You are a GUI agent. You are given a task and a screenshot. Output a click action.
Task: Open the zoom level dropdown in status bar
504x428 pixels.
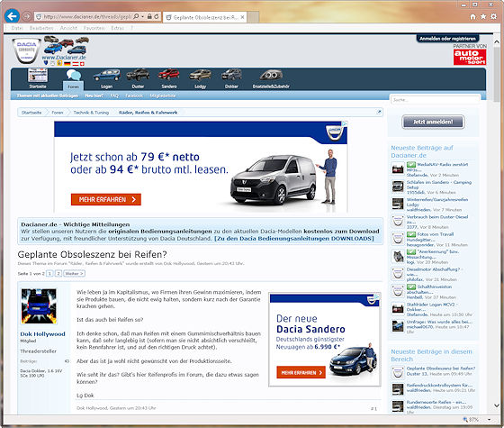(x=490, y=419)
